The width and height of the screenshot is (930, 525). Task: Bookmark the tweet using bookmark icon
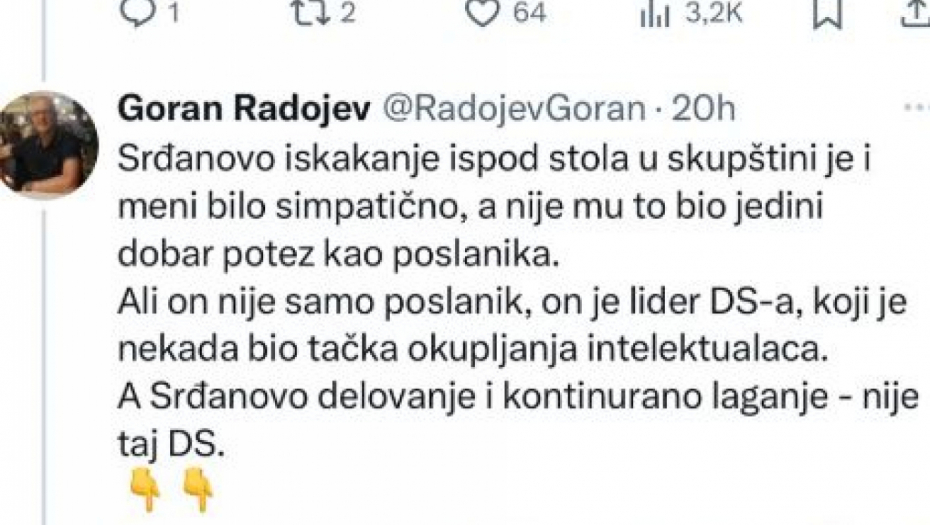coord(827,13)
